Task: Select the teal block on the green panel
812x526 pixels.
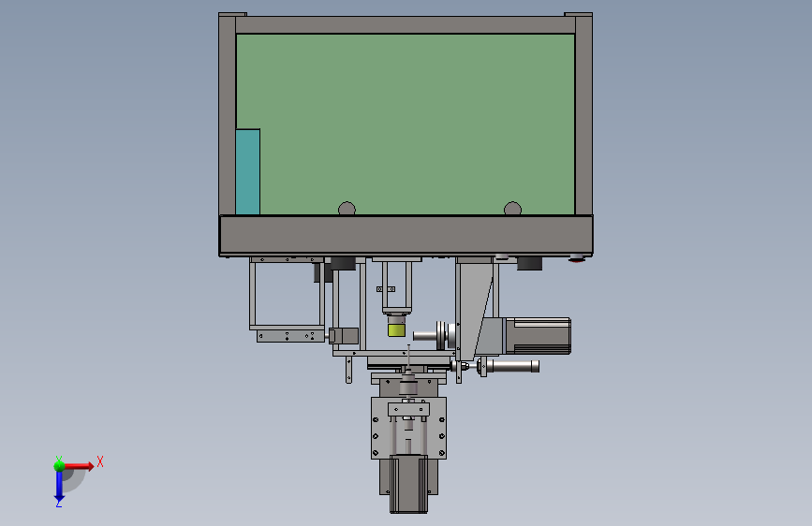Action: (248, 172)
